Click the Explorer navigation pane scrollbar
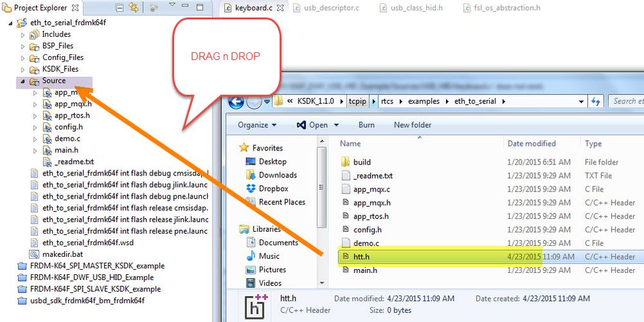Screen dimensions: 644x322 click(x=322, y=188)
